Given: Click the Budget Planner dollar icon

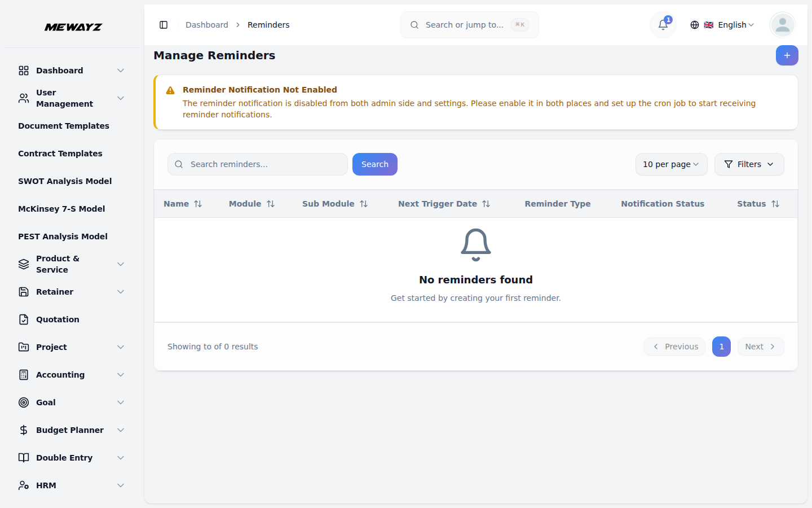Looking at the screenshot, I should point(24,430).
